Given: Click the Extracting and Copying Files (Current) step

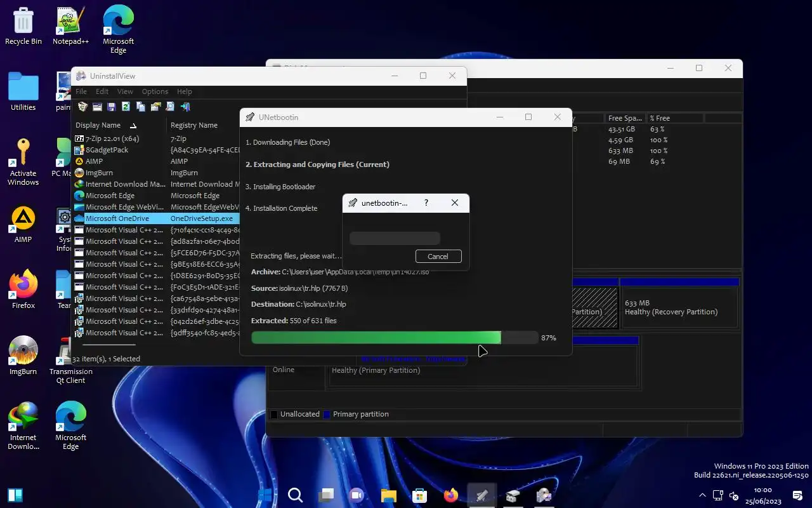Looking at the screenshot, I should [x=317, y=164].
